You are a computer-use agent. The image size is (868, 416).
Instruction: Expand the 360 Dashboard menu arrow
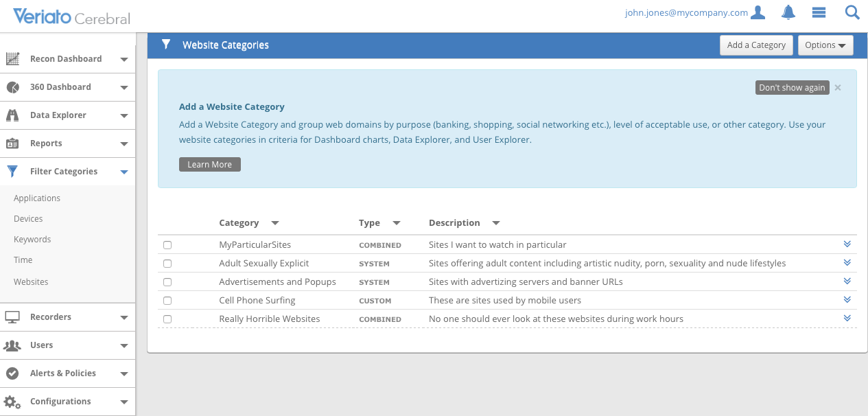point(124,88)
